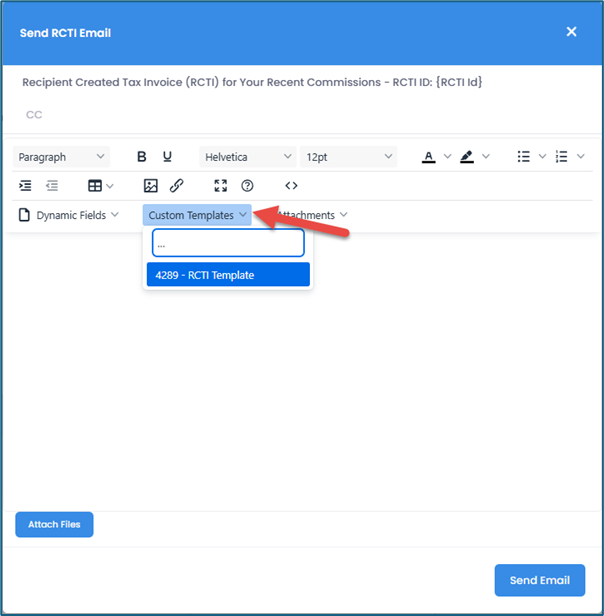Insert an image into email
The image size is (604, 616).
coord(151,186)
